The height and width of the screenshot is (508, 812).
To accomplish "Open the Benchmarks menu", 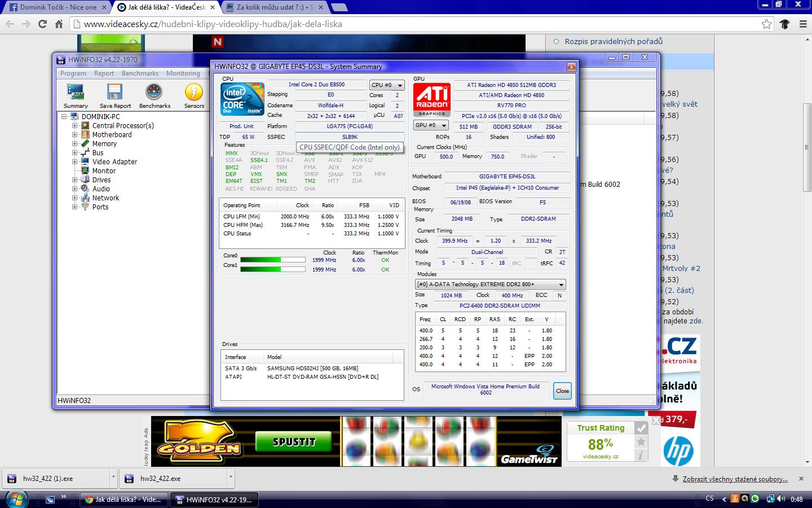I will point(140,73).
